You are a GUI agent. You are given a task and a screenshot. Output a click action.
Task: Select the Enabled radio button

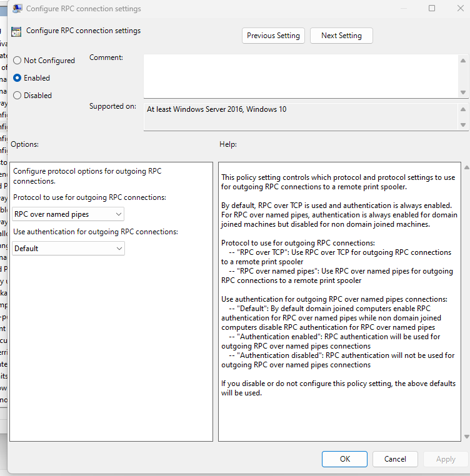(17, 78)
